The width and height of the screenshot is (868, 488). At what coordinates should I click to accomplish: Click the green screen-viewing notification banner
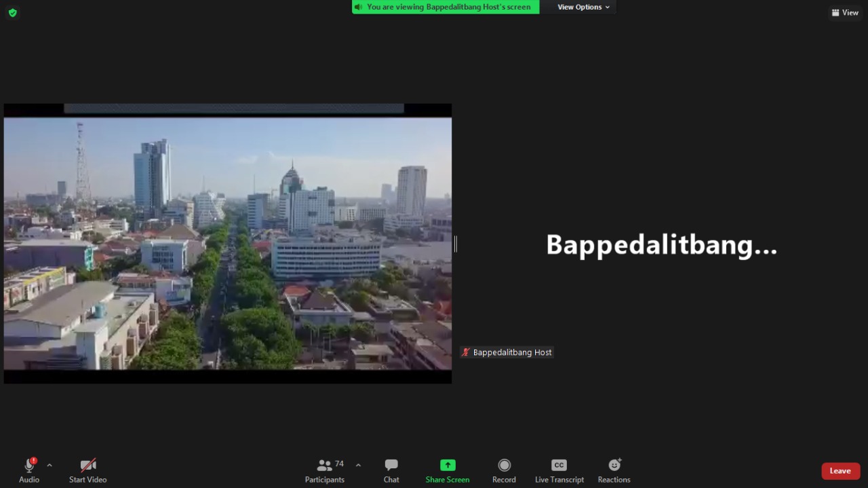pyautogui.click(x=446, y=7)
